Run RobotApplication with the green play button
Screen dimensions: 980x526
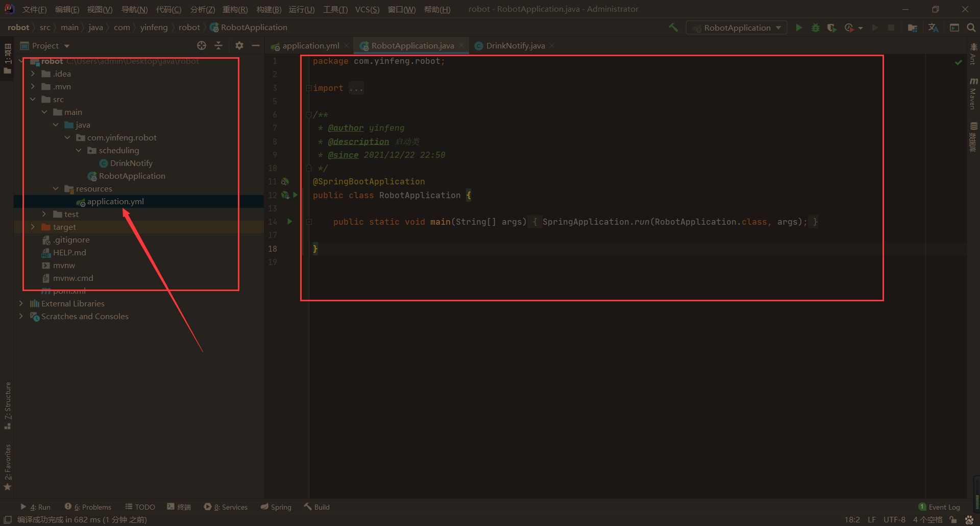coord(799,28)
